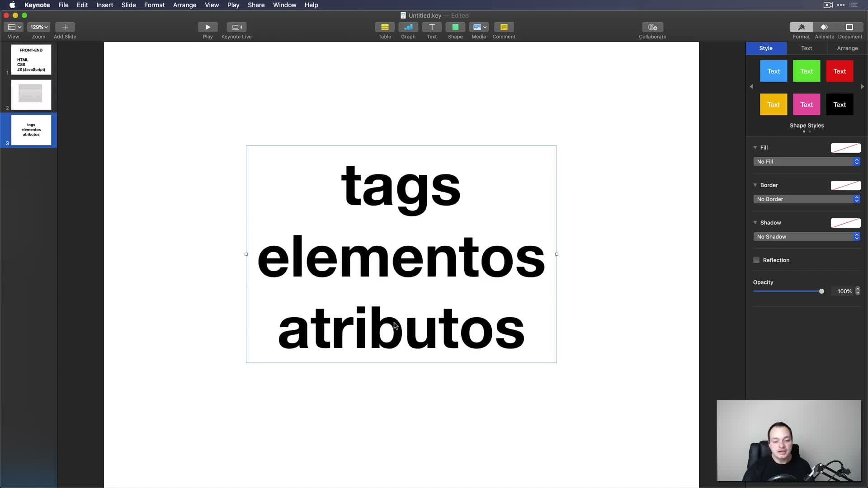Insert a Graph from the toolbar

(408, 27)
